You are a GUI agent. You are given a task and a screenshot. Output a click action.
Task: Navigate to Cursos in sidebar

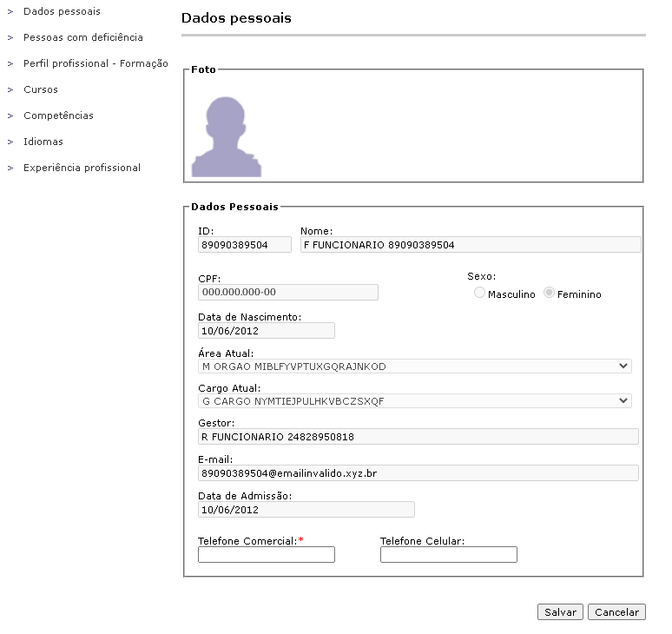pyautogui.click(x=41, y=89)
